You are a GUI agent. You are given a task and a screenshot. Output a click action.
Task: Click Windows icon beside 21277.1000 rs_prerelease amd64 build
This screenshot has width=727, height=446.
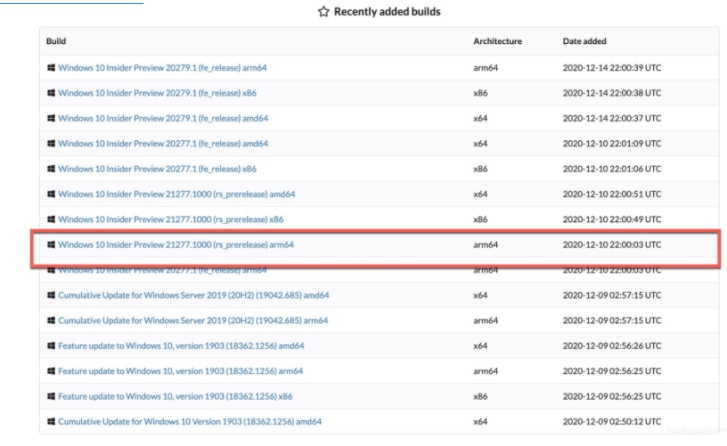(x=51, y=194)
